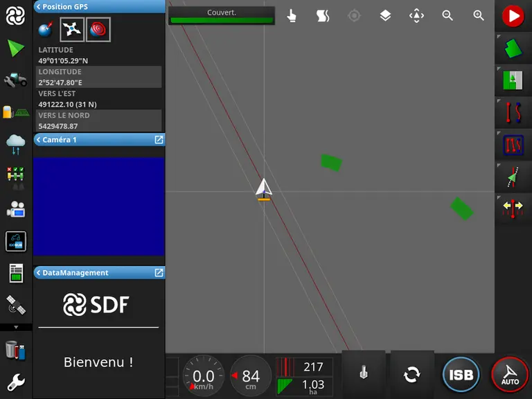Open the guideline type menu
The width and height of the screenshot is (532, 399).
pyautogui.click(x=513, y=113)
